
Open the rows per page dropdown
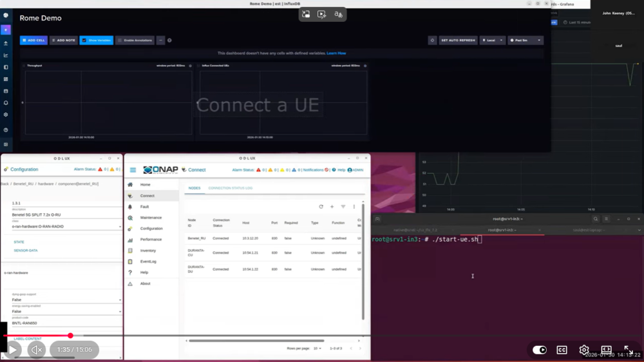(x=317, y=348)
